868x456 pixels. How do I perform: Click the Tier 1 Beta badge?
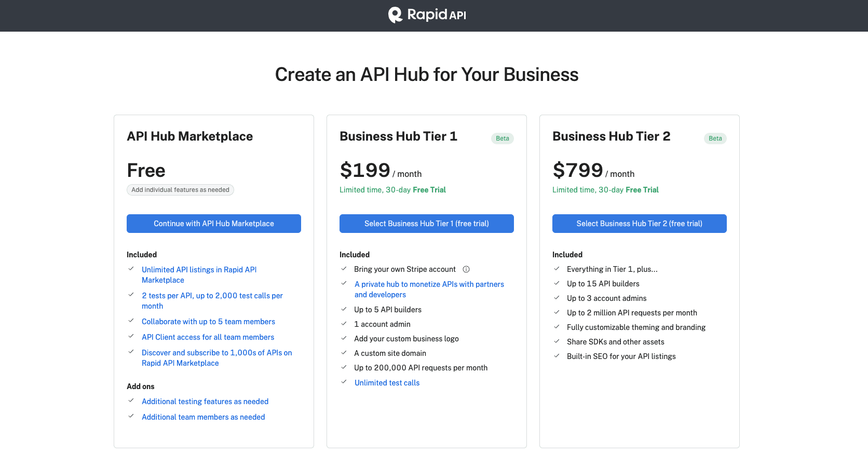coord(503,139)
